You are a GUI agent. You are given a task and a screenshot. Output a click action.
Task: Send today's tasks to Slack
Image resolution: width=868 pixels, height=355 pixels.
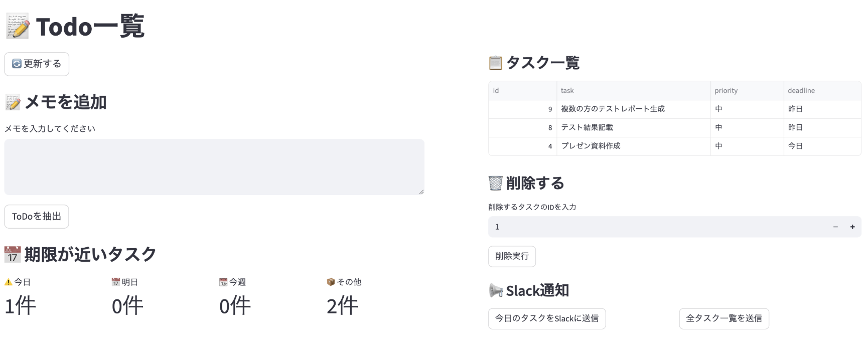click(546, 318)
